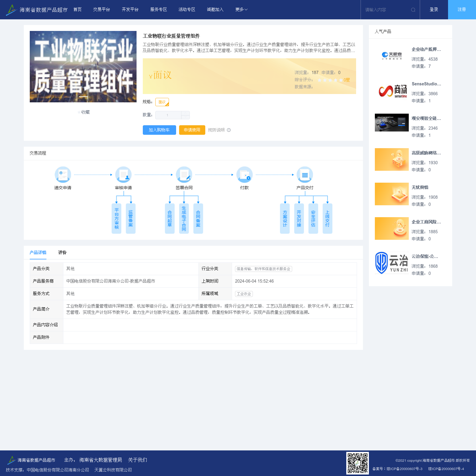Click the 安全评估 flow box
The image size is (476, 476).
313,219
